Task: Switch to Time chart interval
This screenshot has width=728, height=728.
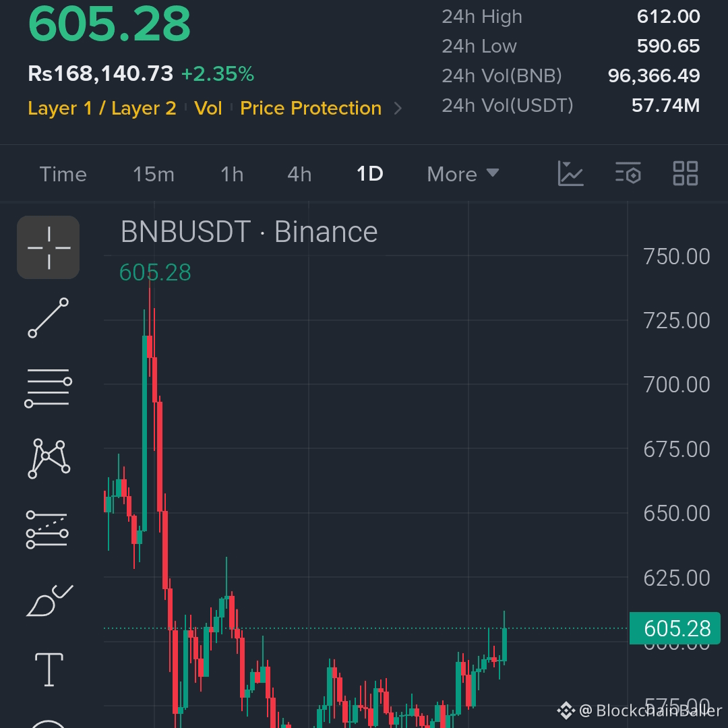Action: (x=63, y=175)
